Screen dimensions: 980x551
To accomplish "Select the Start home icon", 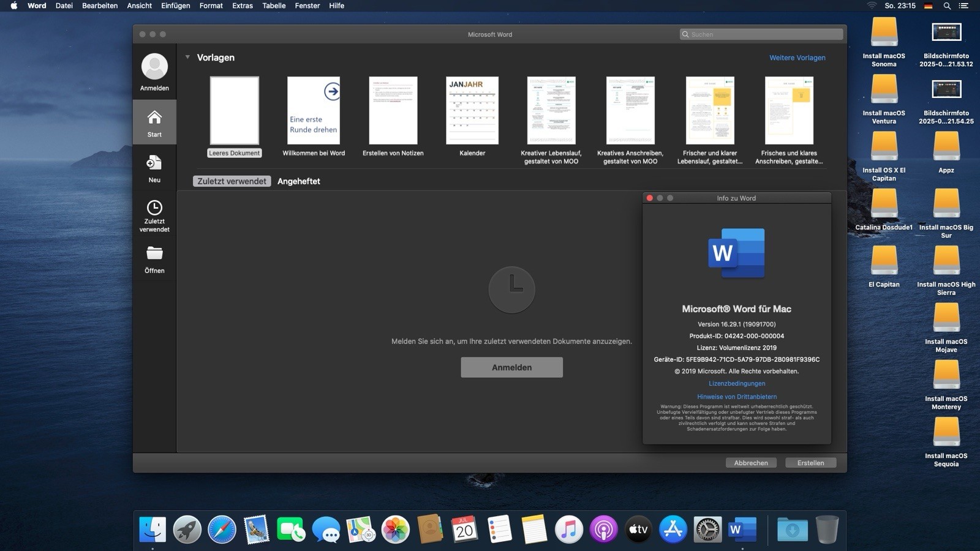I will [154, 117].
